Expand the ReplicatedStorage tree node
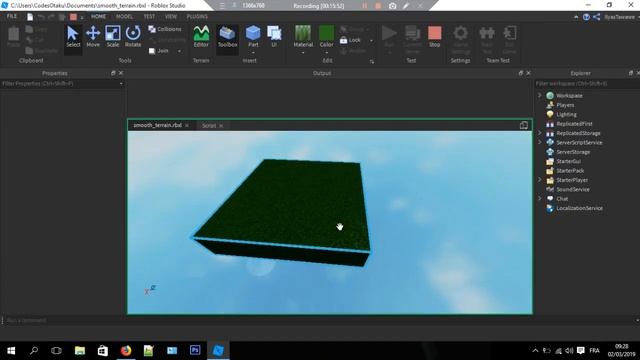This screenshot has height=360, width=640. click(x=540, y=133)
